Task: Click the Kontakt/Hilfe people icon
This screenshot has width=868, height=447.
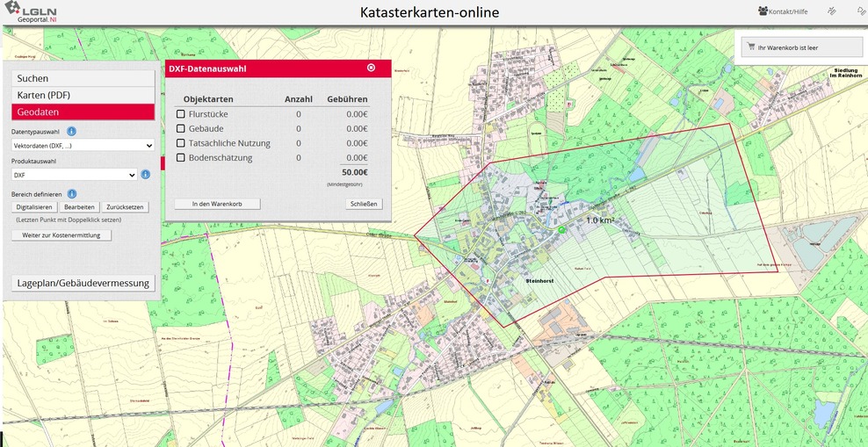Action: pyautogui.click(x=763, y=11)
